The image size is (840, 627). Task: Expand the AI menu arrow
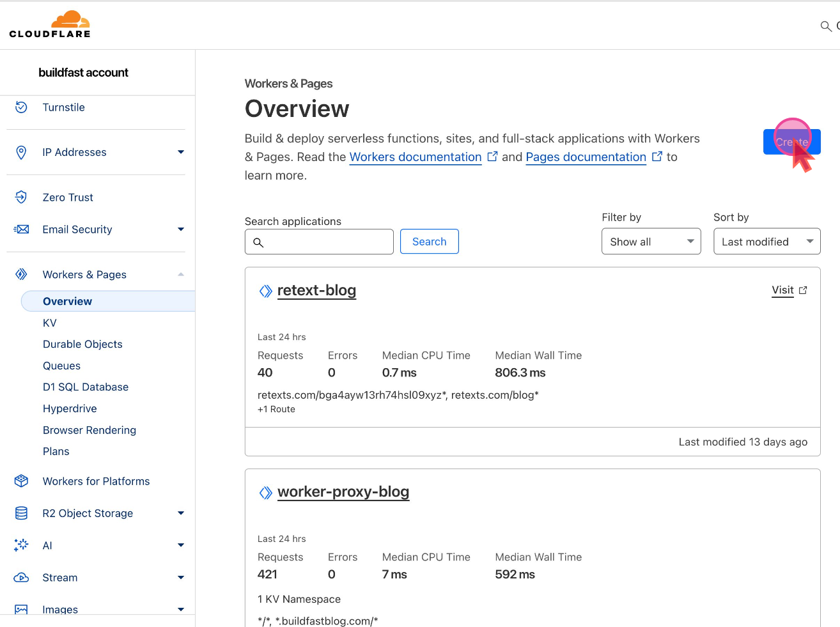[181, 545]
